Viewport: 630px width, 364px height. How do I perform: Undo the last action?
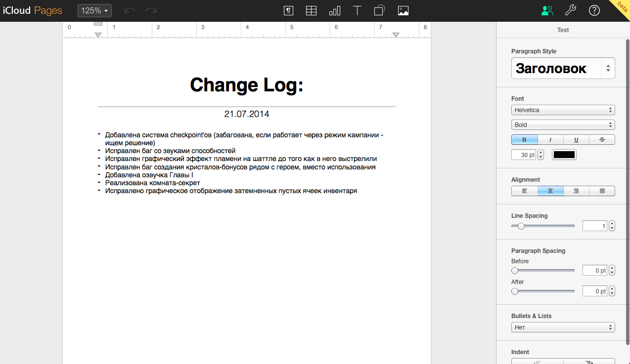tap(130, 10)
